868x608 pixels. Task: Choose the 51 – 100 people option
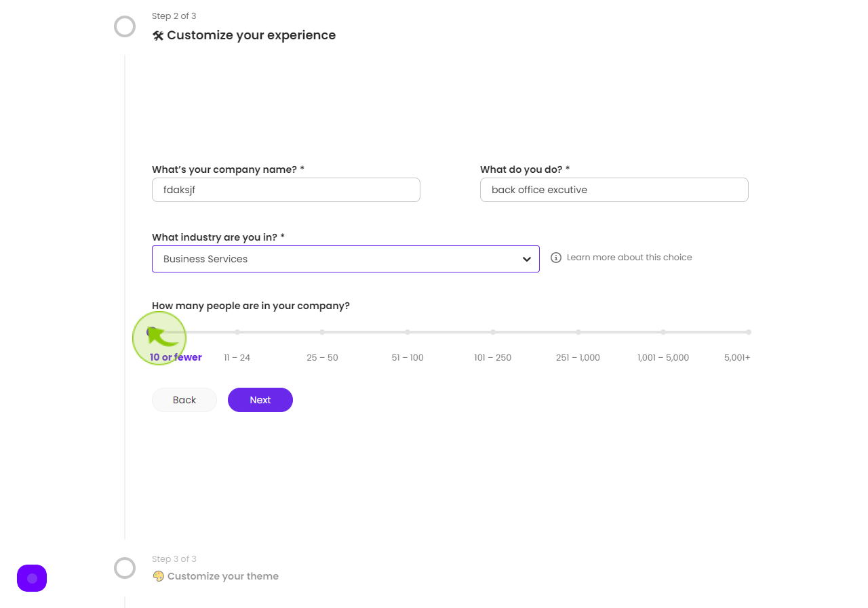[x=408, y=357]
